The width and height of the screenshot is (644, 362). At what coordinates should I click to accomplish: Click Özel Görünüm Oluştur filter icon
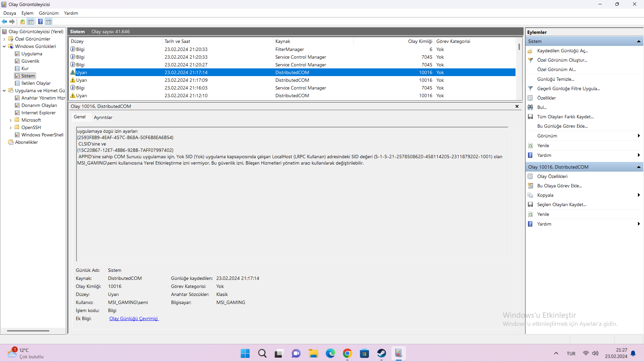(x=530, y=60)
